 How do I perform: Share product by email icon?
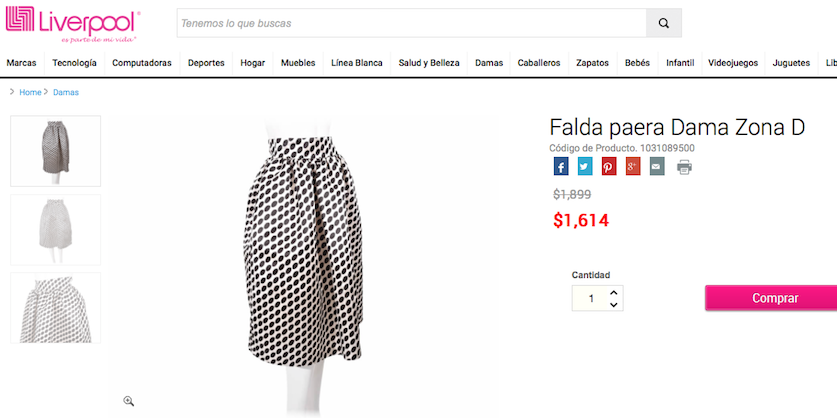pyautogui.click(x=656, y=167)
